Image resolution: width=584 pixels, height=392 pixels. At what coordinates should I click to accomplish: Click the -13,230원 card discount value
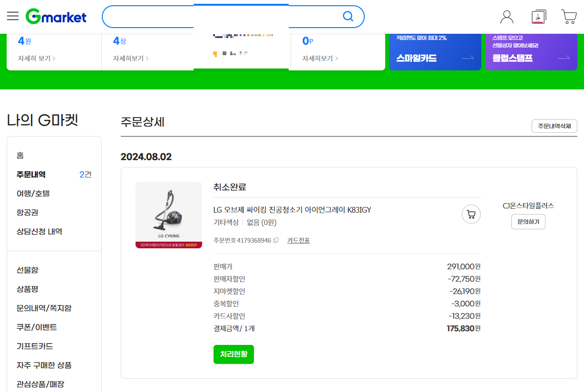pyautogui.click(x=465, y=316)
